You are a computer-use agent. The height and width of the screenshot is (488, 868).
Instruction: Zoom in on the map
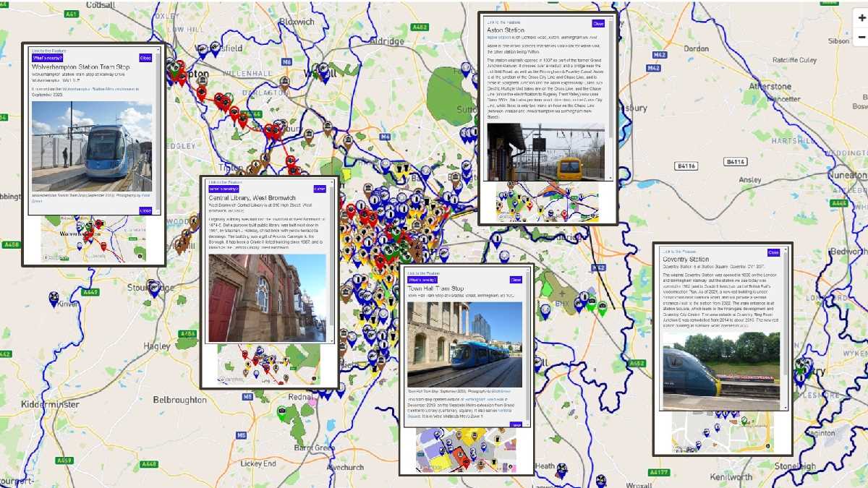(x=861, y=16)
